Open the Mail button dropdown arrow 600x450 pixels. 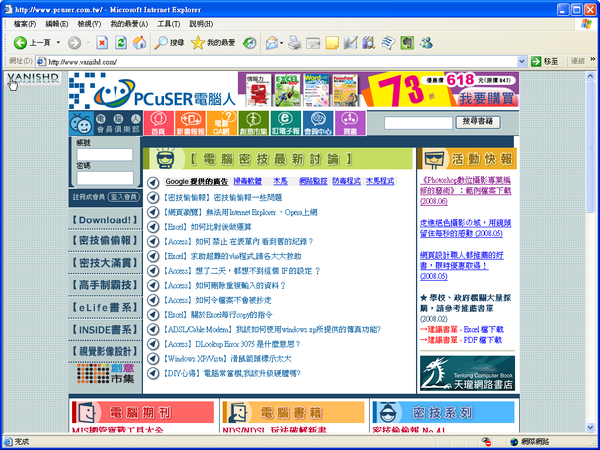click(x=281, y=43)
